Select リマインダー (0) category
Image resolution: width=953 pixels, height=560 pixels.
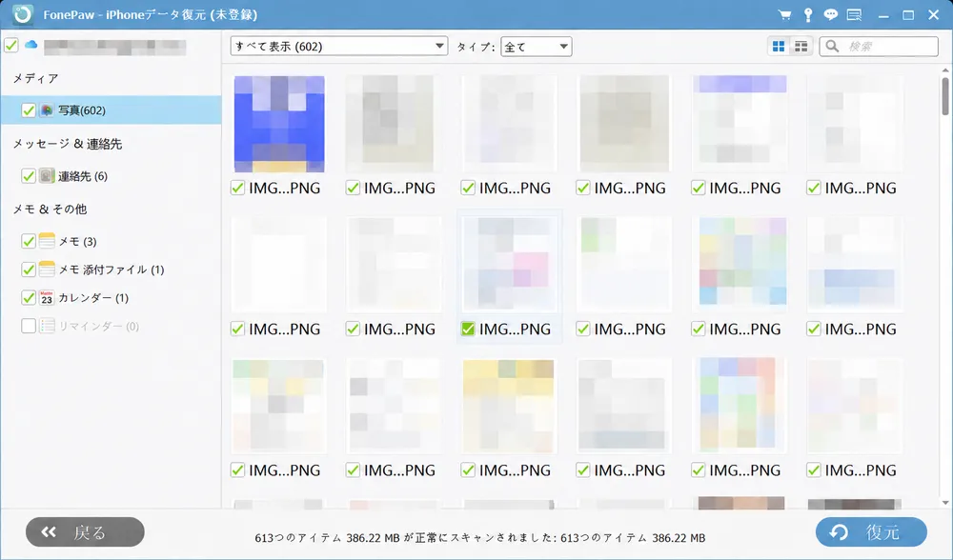[x=98, y=326]
